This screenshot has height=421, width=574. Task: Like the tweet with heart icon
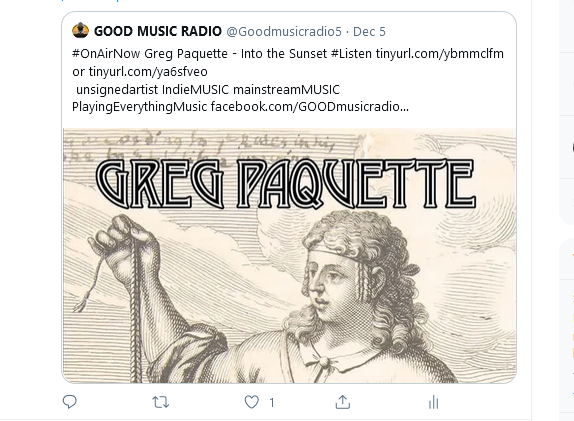coord(251,402)
